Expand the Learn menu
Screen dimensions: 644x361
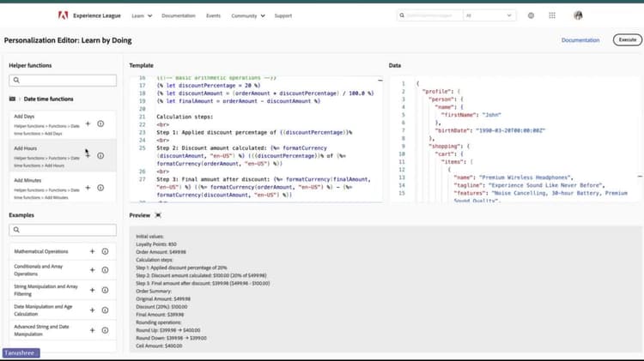coord(142,15)
